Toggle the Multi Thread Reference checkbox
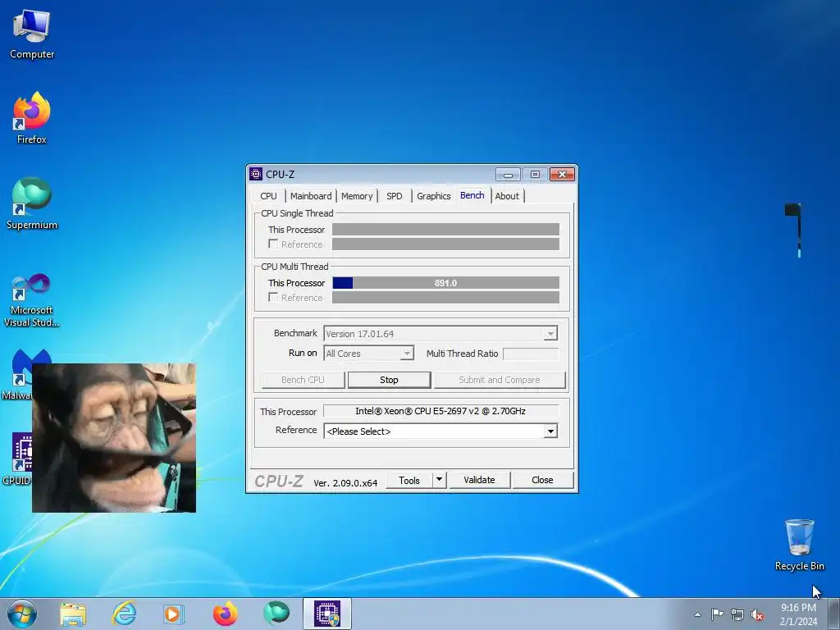This screenshot has width=840, height=630. coord(273,297)
